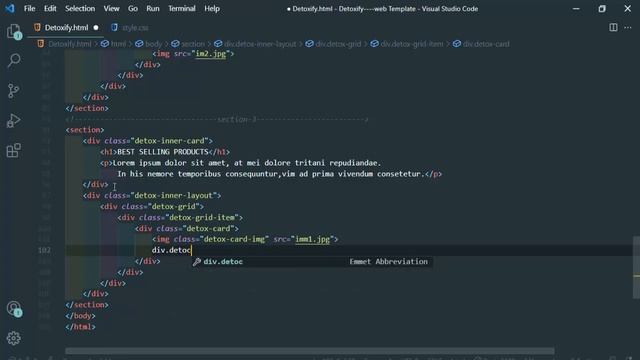This screenshot has height=360, width=640.
Task: Click the "detox-grid" class value
Action: 173,207
